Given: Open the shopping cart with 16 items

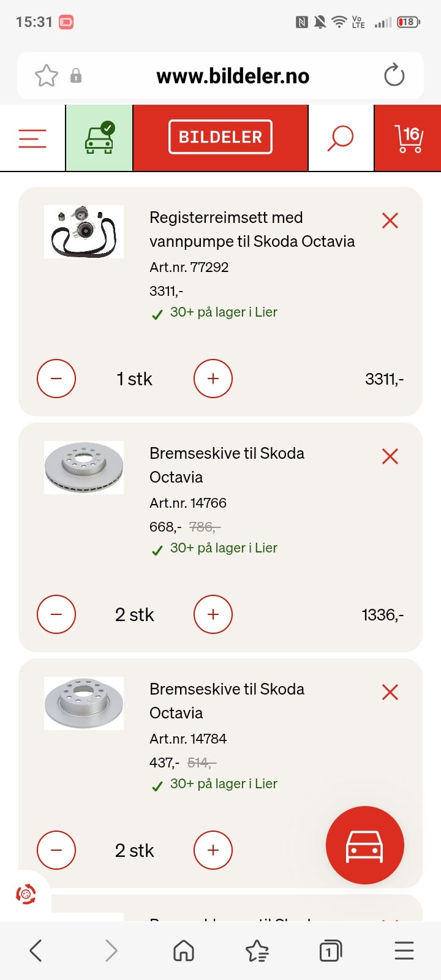Looking at the screenshot, I should (409, 138).
